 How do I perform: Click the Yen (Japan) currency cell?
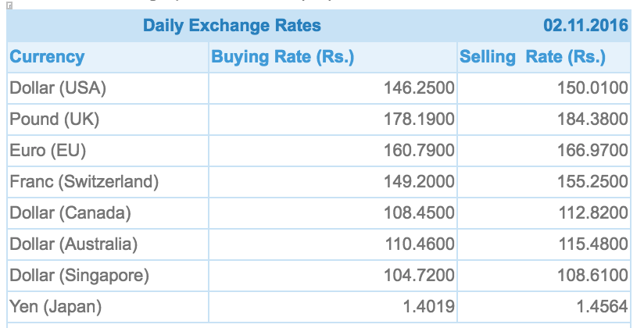coord(55,307)
